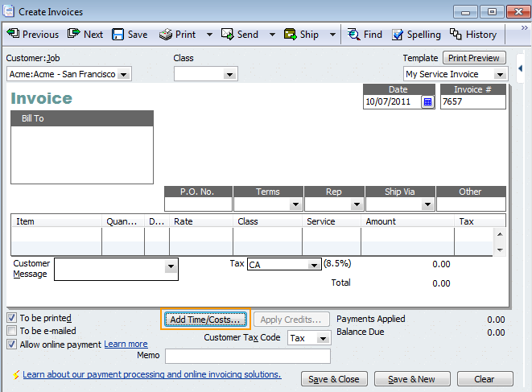Go to the Next invoice

(x=85, y=35)
